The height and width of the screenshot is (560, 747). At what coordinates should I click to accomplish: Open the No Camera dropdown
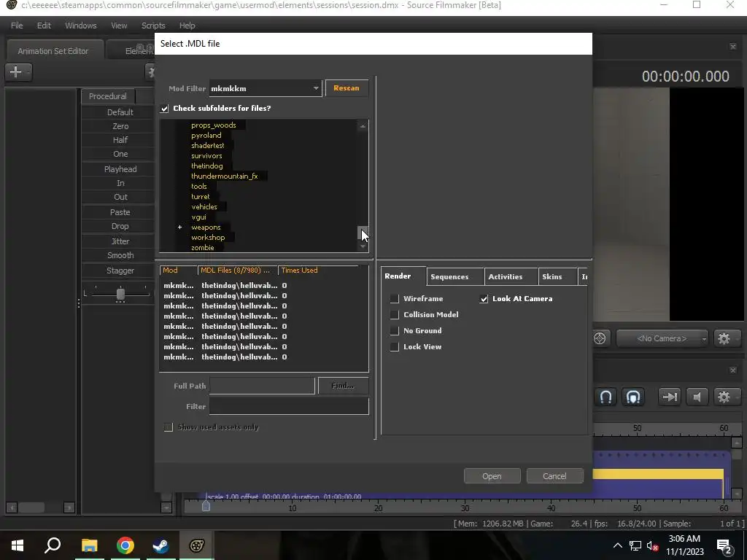tap(662, 338)
